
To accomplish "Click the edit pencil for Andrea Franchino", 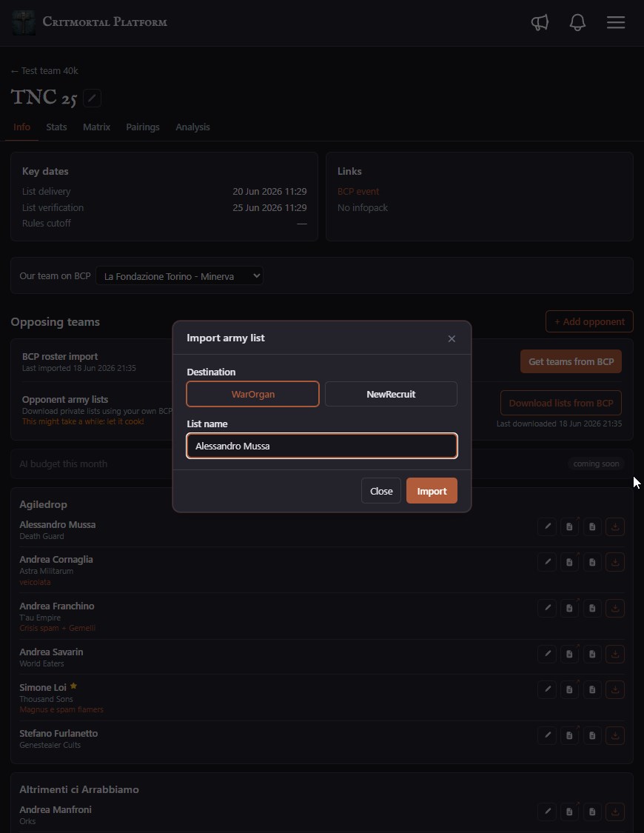I will coord(547,608).
